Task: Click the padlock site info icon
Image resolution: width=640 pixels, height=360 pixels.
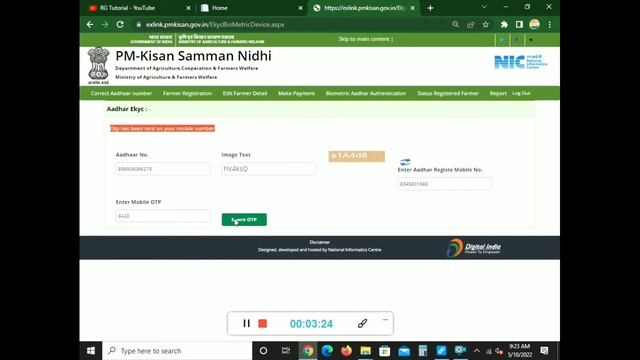Action: pos(139,24)
